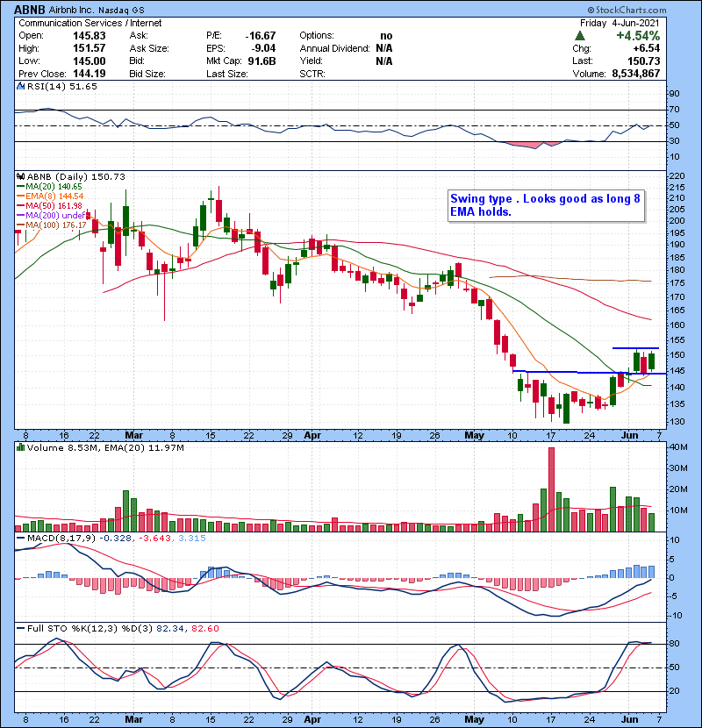Click the High price value 151.57
The image size is (702, 728).
90,48
